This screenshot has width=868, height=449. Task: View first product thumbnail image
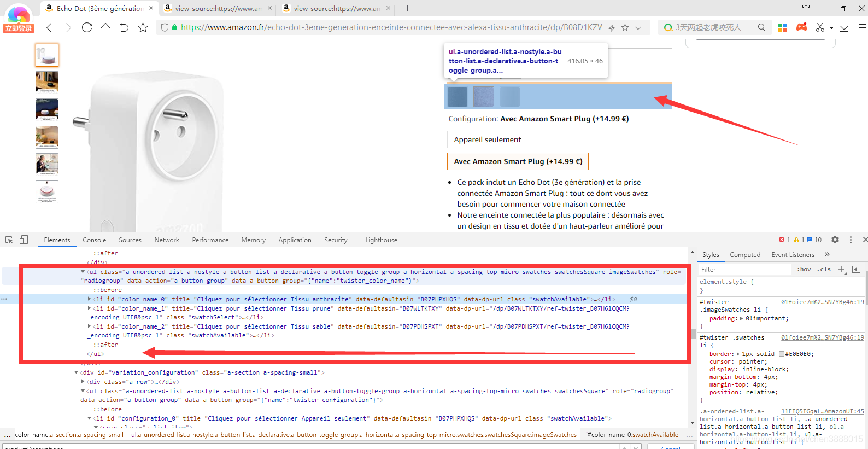47,55
